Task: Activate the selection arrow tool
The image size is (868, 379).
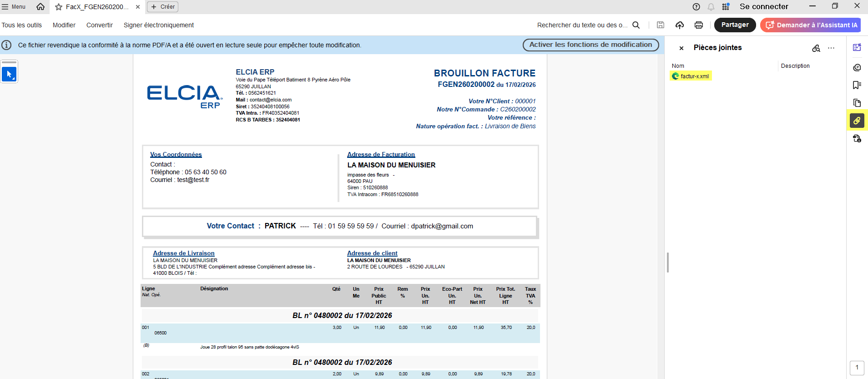Action: (9, 74)
